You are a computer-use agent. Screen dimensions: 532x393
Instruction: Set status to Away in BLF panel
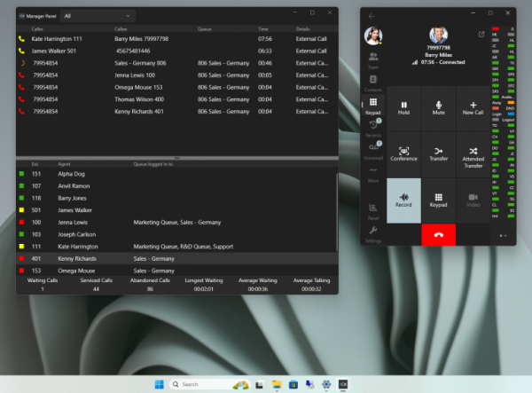pos(503,103)
